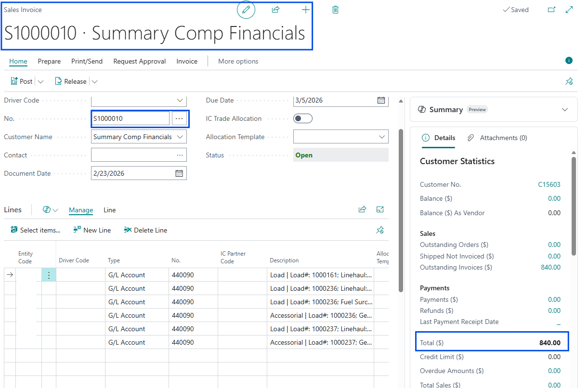Click the New Line button

pos(92,230)
